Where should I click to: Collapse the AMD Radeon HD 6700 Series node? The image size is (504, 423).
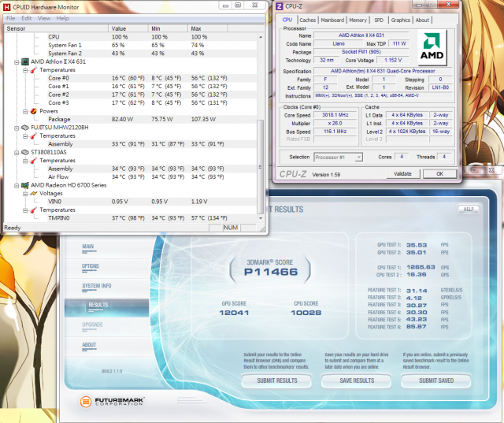pos(17,185)
